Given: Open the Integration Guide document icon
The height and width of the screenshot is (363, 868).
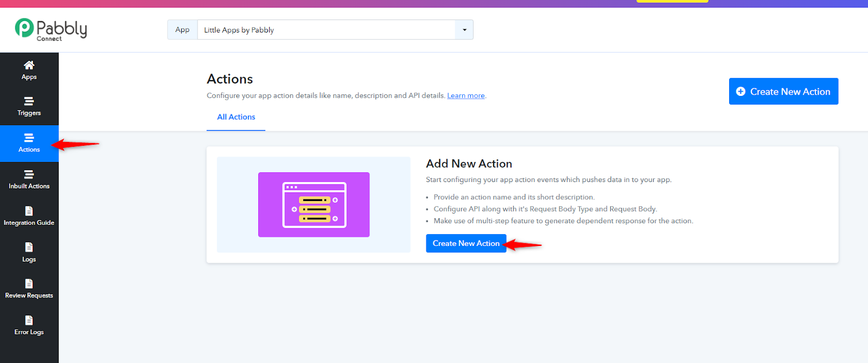Looking at the screenshot, I should [x=29, y=211].
